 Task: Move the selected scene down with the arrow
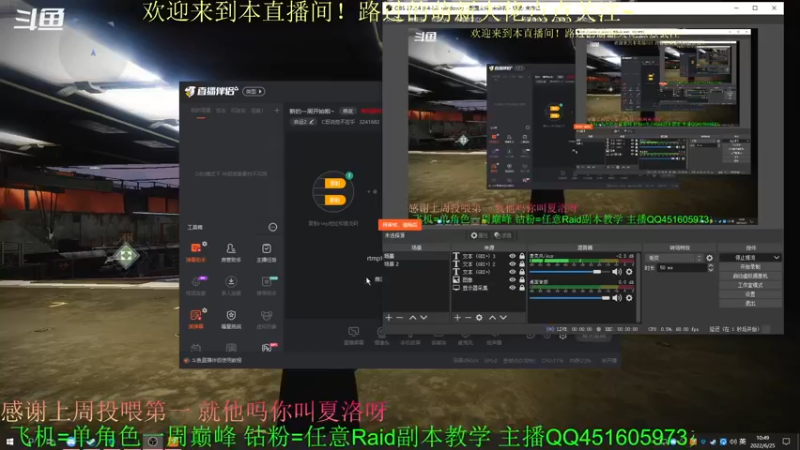tap(423, 317)
